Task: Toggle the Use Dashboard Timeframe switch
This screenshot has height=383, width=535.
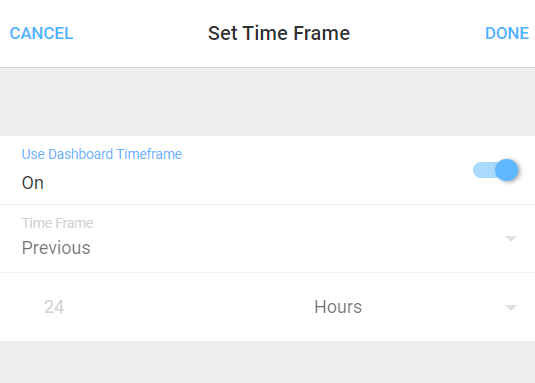Action: 495,170
